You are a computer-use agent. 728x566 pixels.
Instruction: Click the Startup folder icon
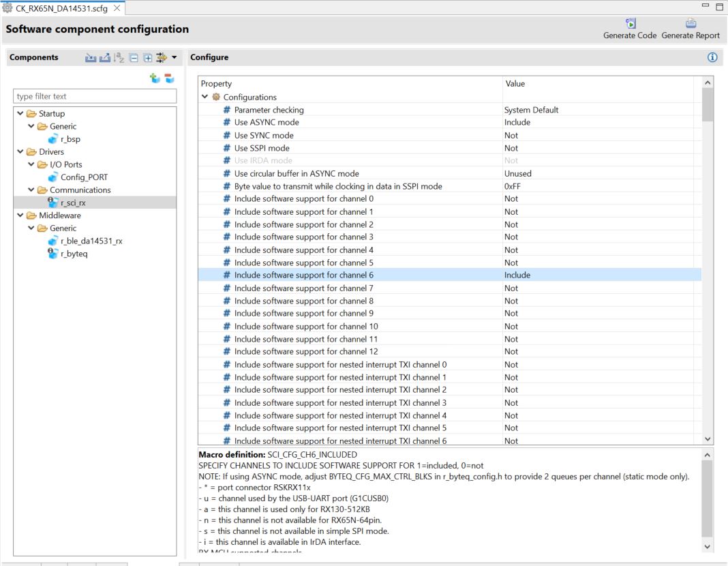[x=31, y=113]
